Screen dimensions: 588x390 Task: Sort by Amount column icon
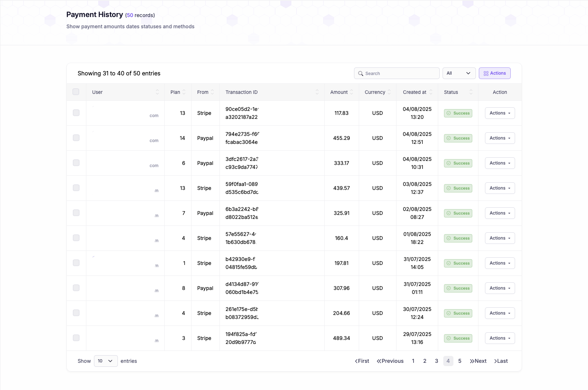point(351,92)
